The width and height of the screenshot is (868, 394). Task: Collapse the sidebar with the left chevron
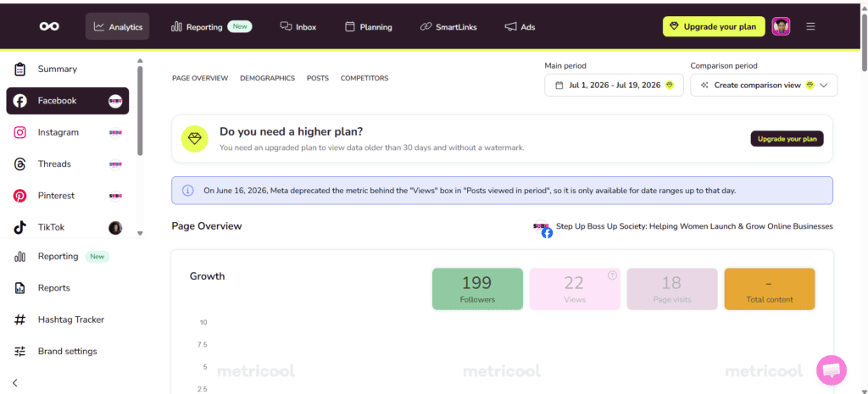[x=15, y=382]
